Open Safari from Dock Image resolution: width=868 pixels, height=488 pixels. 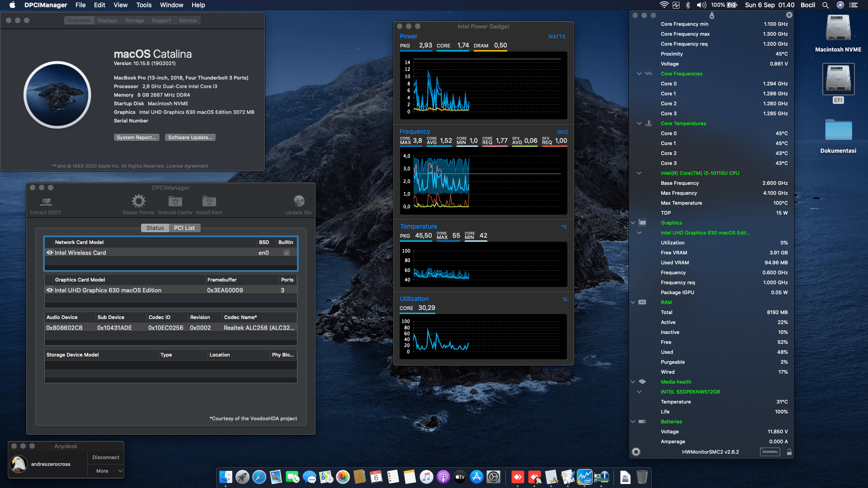pos(259,477)
